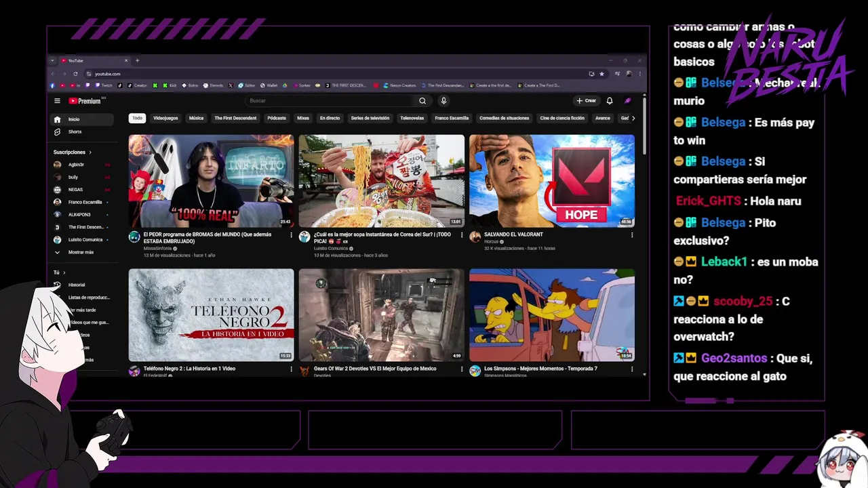Bookmark this page with star icon

coord(601,74)
